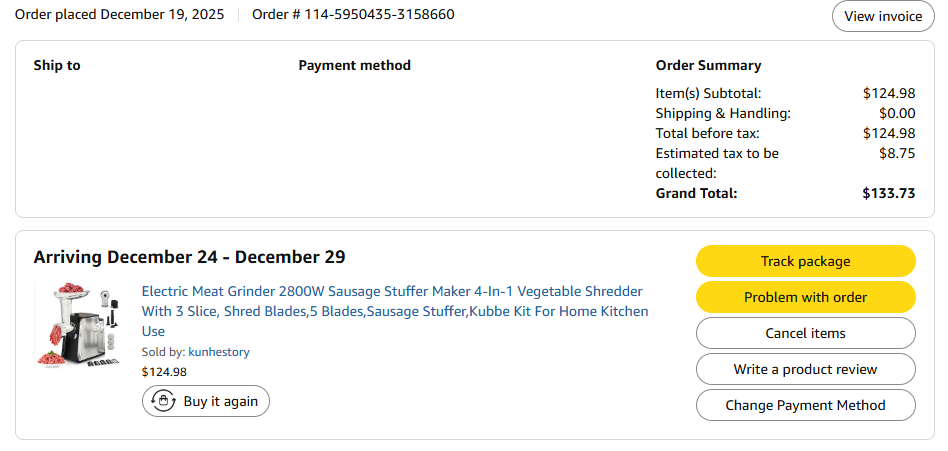
Task: Select Problem with order
Action: click(805, 297)
